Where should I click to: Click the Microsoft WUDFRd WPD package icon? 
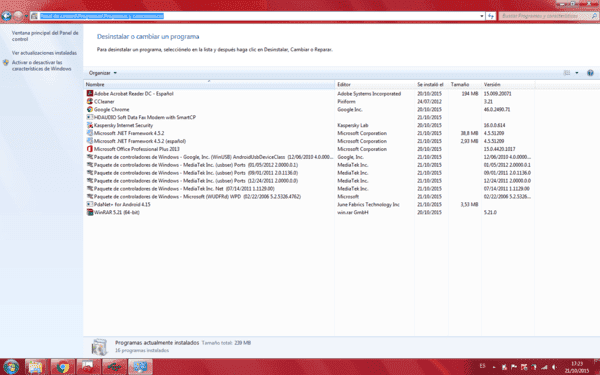pos(90,196)
